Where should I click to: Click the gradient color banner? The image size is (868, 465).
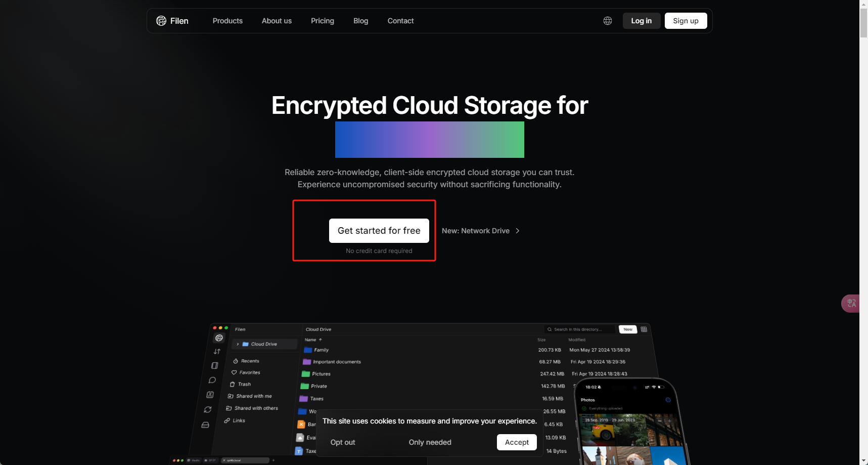(429, 140)
